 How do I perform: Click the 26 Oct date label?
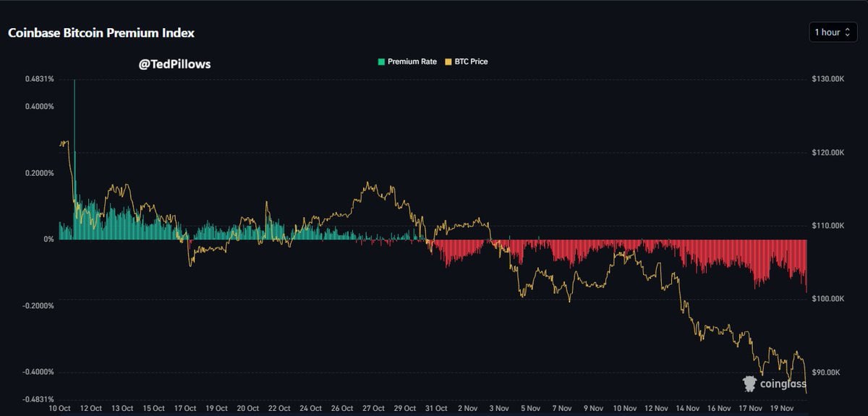point(342,408)
